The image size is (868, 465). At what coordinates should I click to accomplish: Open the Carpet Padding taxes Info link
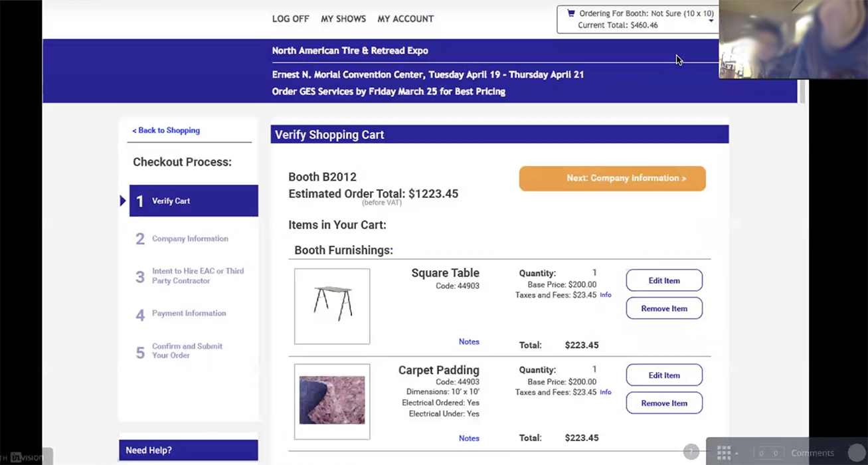pyautogui.click(x=606, y=393)
